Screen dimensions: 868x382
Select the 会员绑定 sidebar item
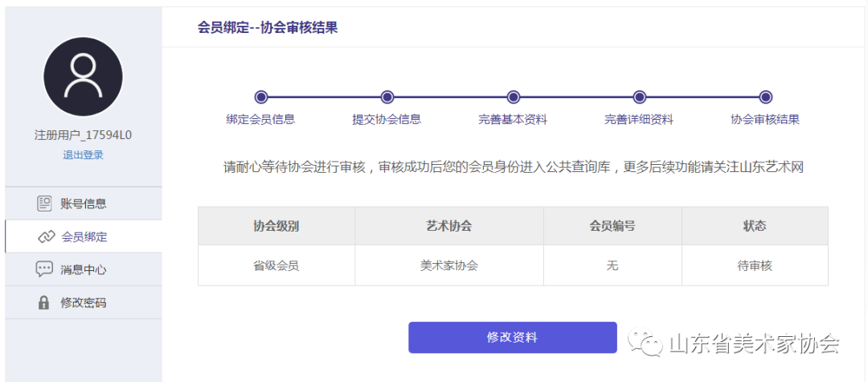click(84, 237)
